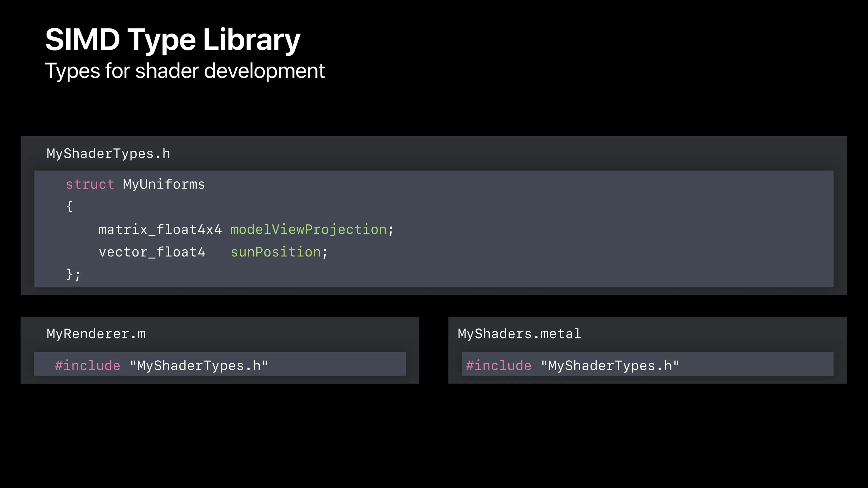
Task: Click the matrix_float4x4 type name
Action: [160, 230]
